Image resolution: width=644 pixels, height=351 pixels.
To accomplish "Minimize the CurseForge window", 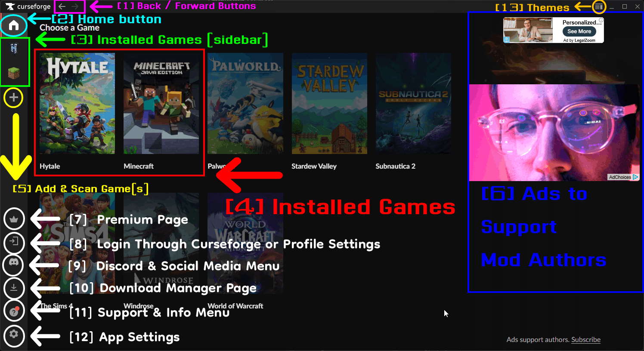I will click(x=612, y=7).
